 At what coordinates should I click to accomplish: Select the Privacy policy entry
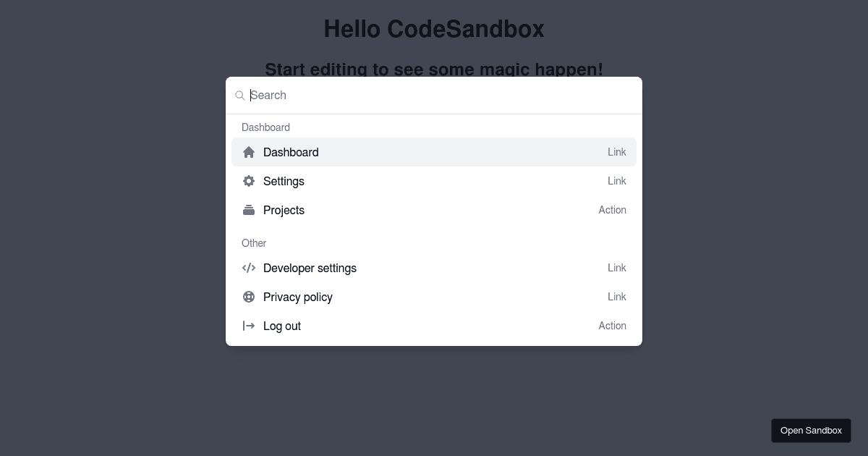point(297,297)
